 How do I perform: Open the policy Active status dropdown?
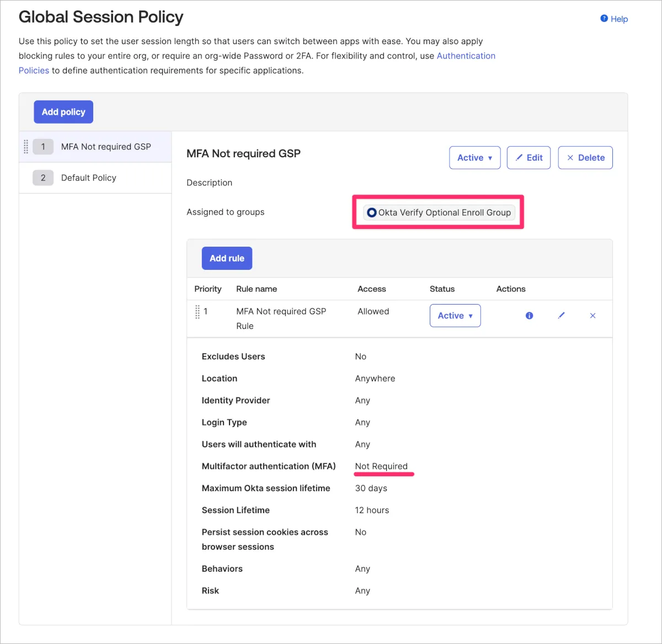click(474, 158)
